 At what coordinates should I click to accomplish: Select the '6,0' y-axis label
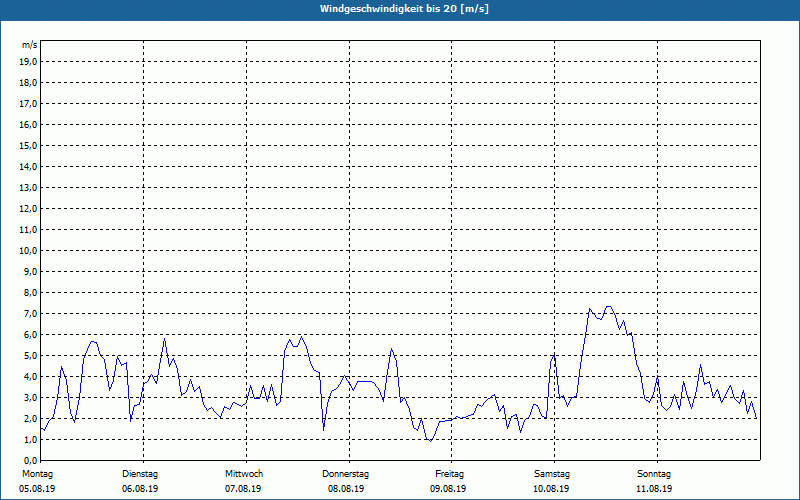pyautogui.click(x=31, y=335)
